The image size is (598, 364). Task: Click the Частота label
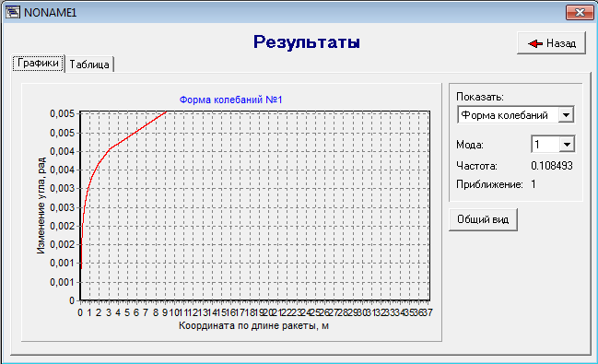coord(476,166)
